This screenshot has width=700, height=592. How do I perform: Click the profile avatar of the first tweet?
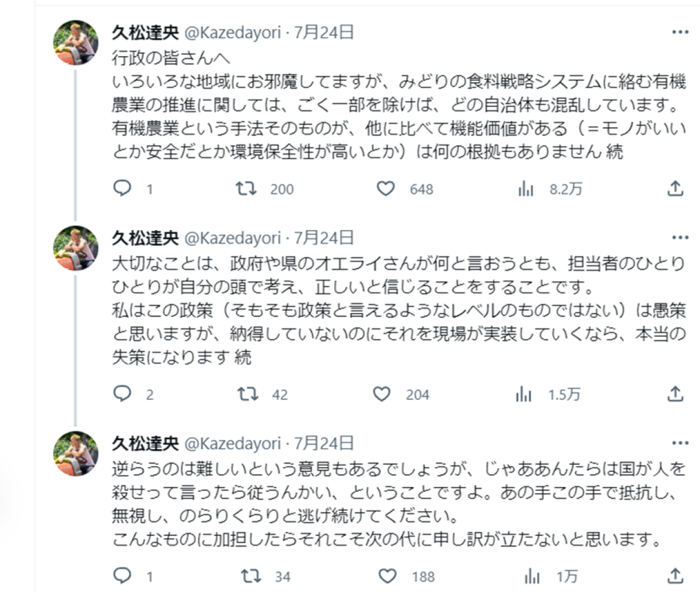76,43
